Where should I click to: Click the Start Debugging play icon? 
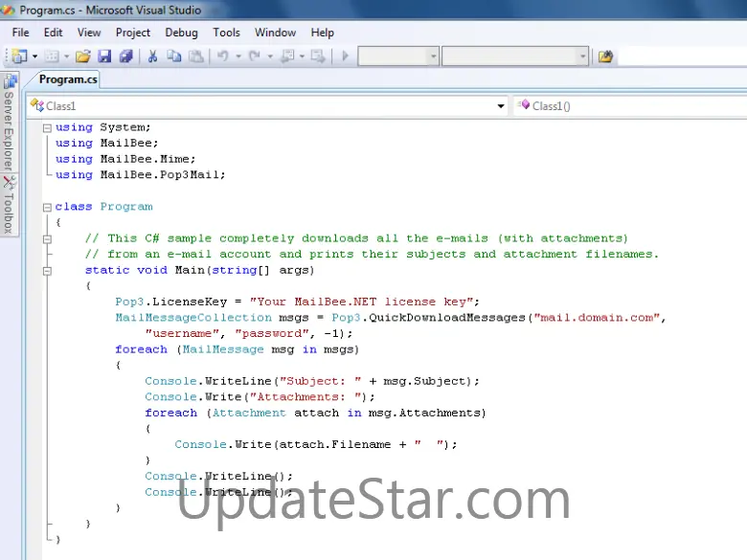pyautogui.click(x=346, y=56)
